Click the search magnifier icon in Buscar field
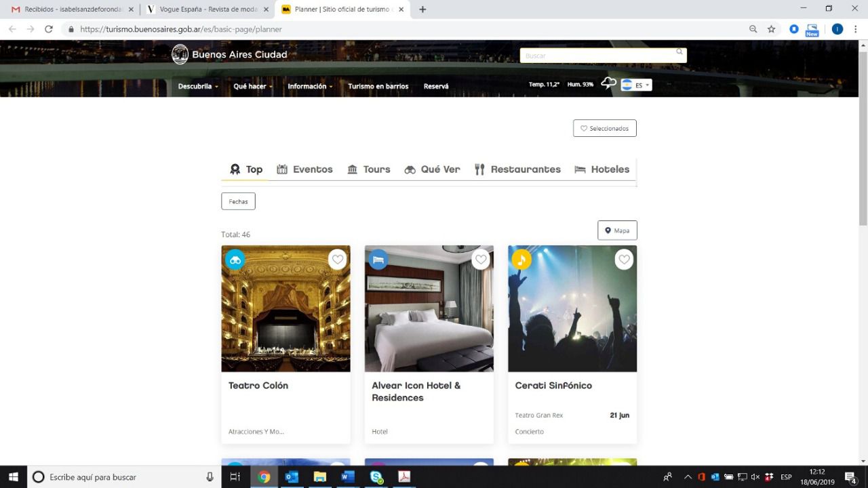 pyautogui.click(x=679, y=52)
